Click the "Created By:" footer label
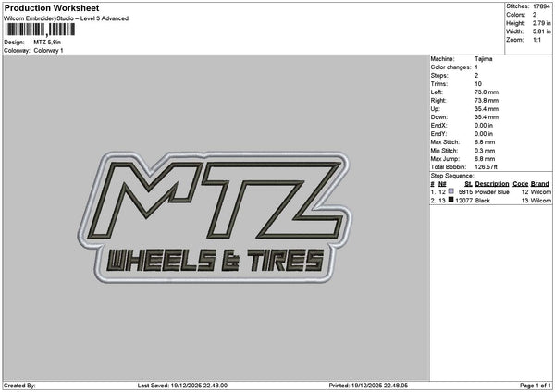555x392 pixels. point(19,386)
